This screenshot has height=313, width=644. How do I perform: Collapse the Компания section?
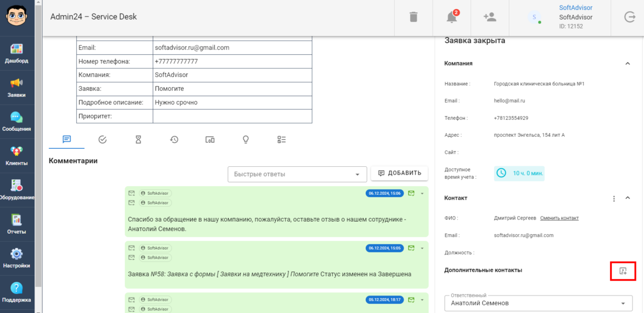(628, 63)
